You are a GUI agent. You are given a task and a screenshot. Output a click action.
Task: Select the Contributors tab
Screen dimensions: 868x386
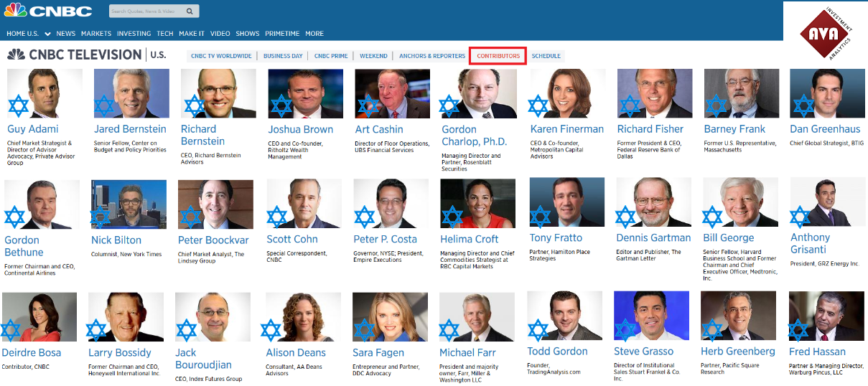(498, 56)
